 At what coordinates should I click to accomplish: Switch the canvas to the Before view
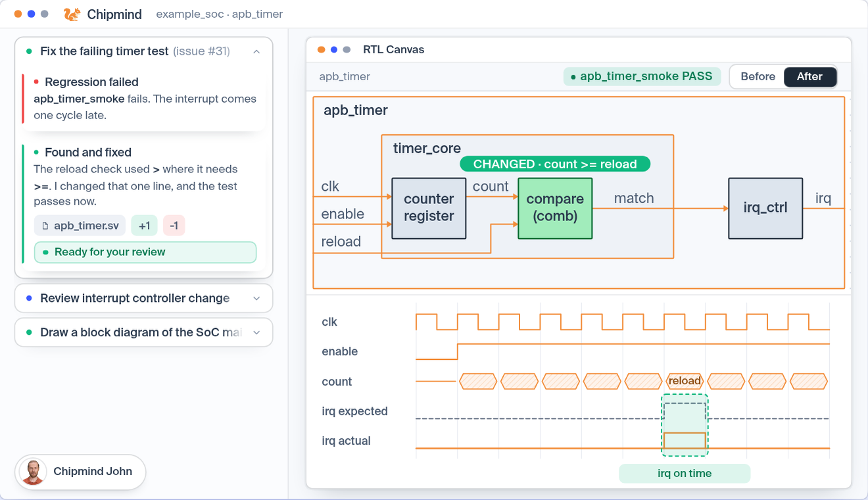[758, 76]
